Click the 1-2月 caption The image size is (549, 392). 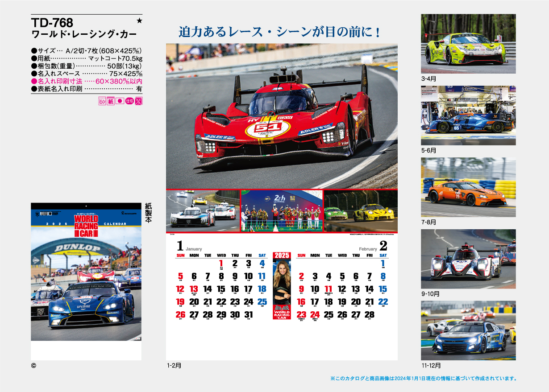[174, 366]
